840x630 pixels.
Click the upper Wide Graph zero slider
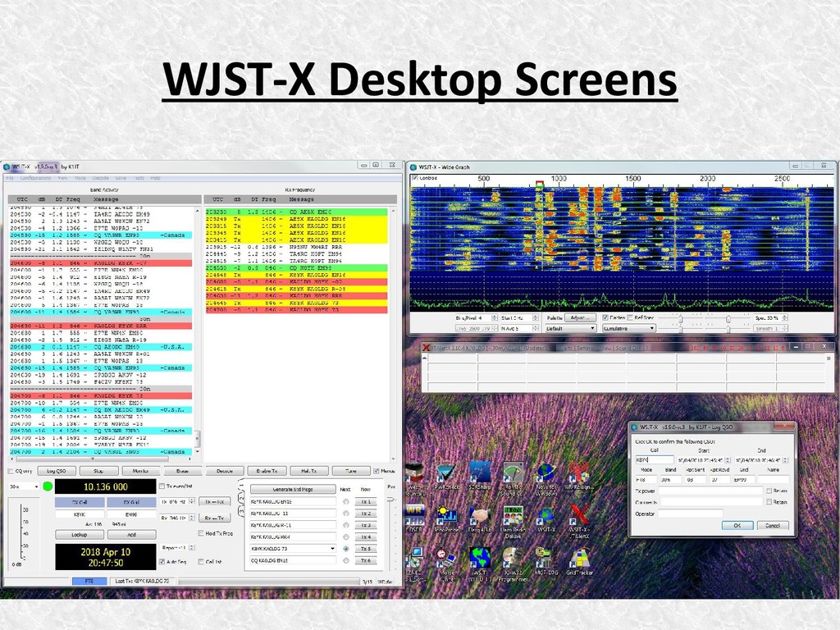click(728, 319)
